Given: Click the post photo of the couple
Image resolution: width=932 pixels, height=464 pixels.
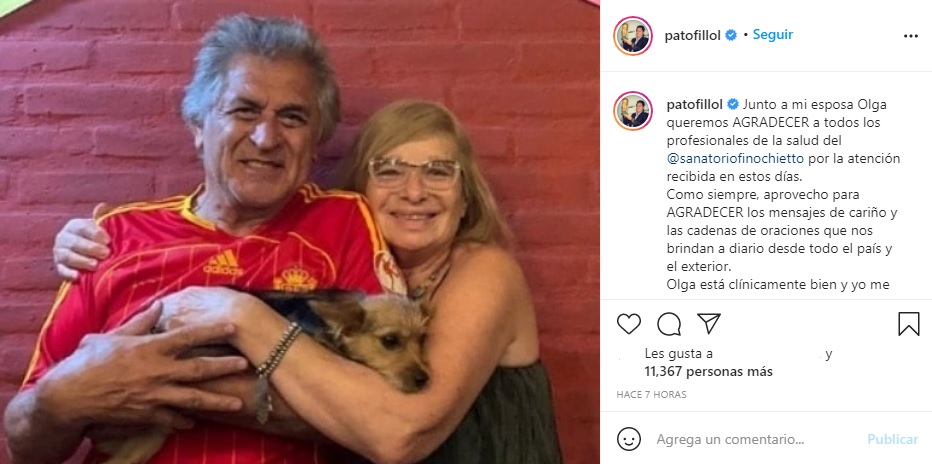Looking at the screenshot, I should (300, 232).
